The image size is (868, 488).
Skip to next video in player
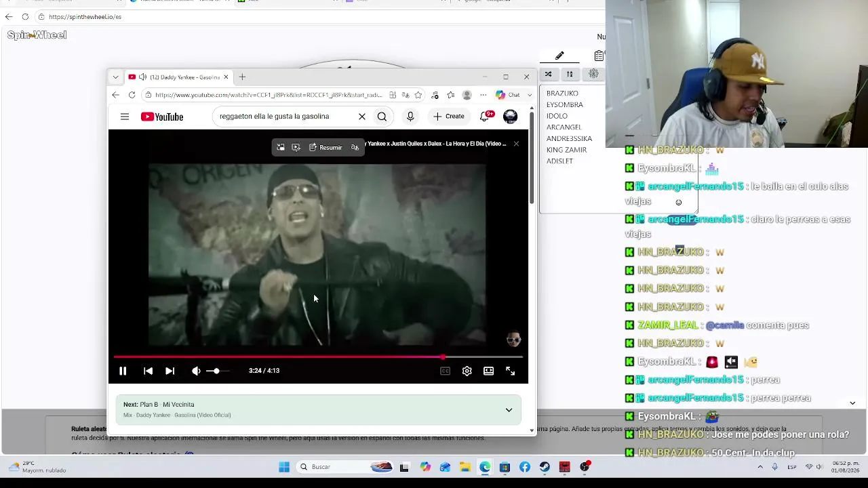(x=170, y=371)
